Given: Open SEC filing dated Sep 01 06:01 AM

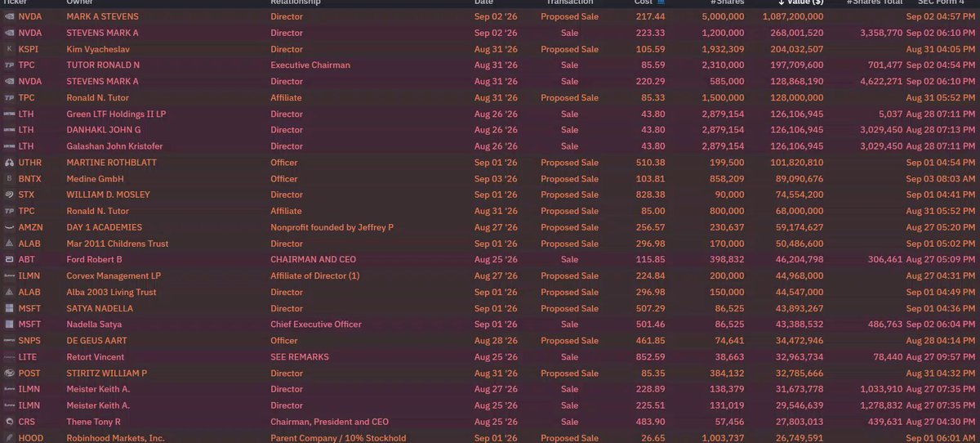Looking at the screenshot, I should point(941,438).
